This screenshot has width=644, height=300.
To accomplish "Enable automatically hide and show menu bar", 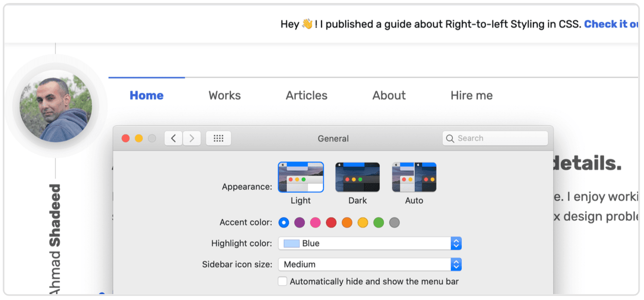I will coord(282,282).
